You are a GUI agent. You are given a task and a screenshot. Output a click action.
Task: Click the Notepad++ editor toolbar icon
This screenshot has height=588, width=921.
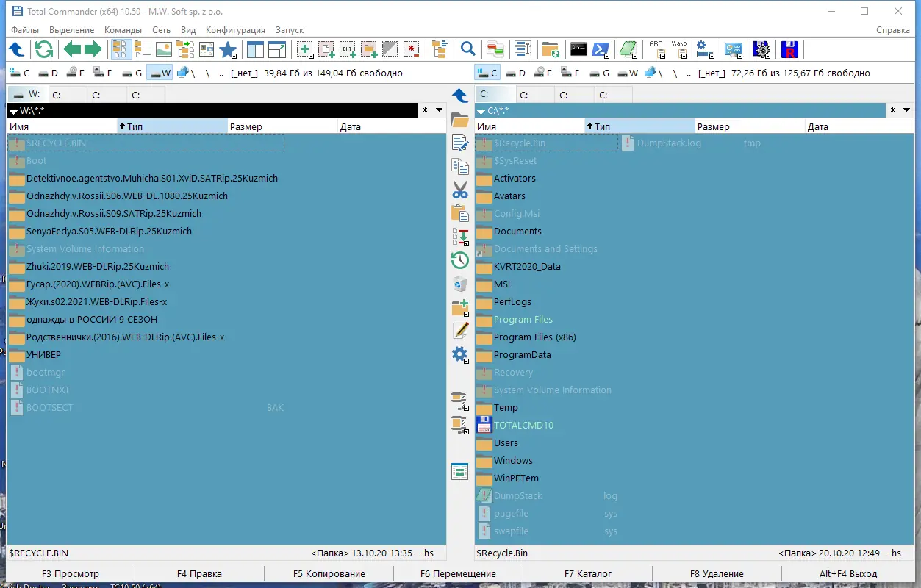628,49
